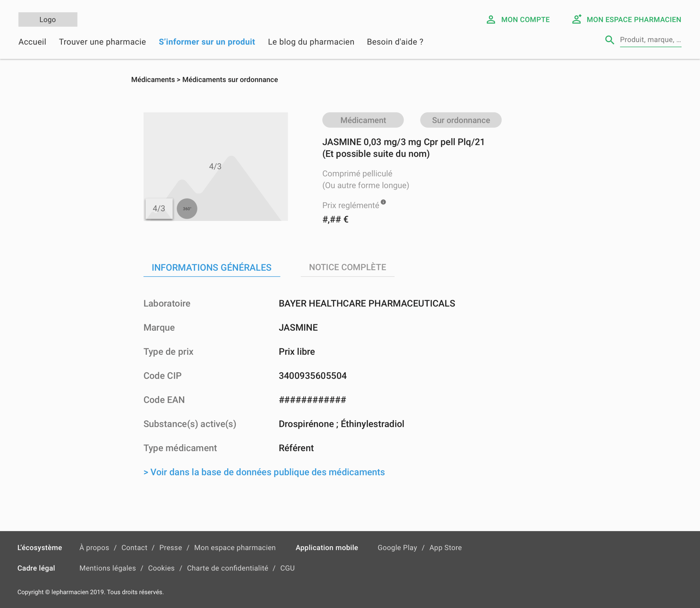Open S'informer sur un produit
This screenshot has width=700, height=608.
207,42
